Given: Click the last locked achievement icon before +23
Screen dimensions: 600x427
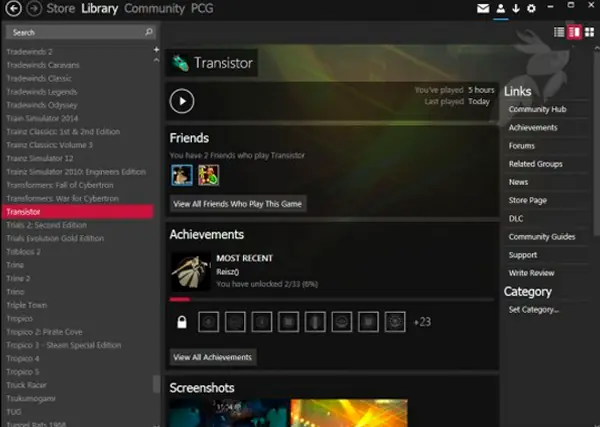Looking at the screenshot, I should [x=395, y=322].
